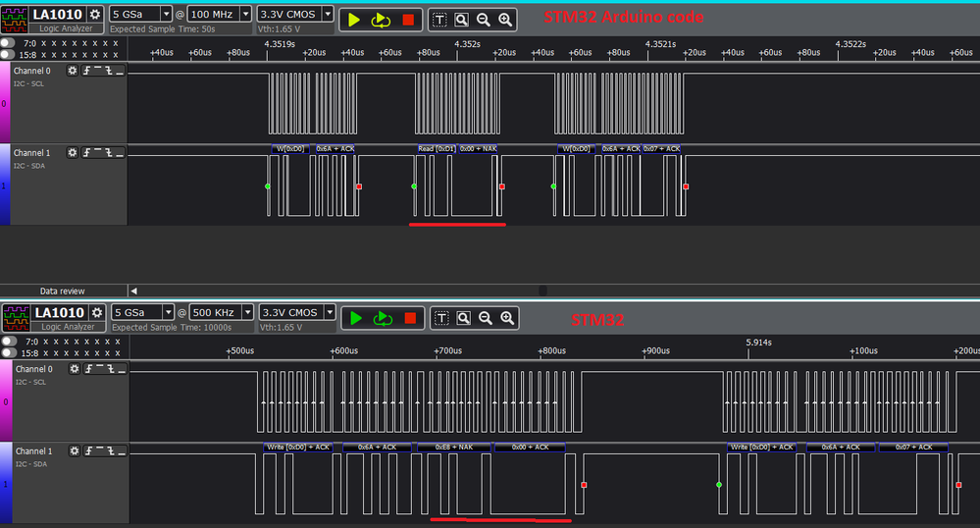Stop capture with red square in top window
Image resolution: width=980 pixels, height=528 pixels.
coord(408,20)
